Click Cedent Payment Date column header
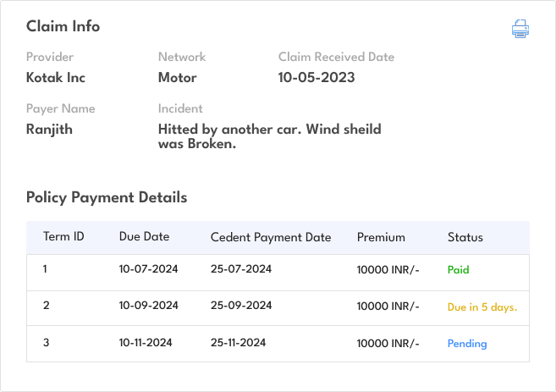 (x=271, y=237)
